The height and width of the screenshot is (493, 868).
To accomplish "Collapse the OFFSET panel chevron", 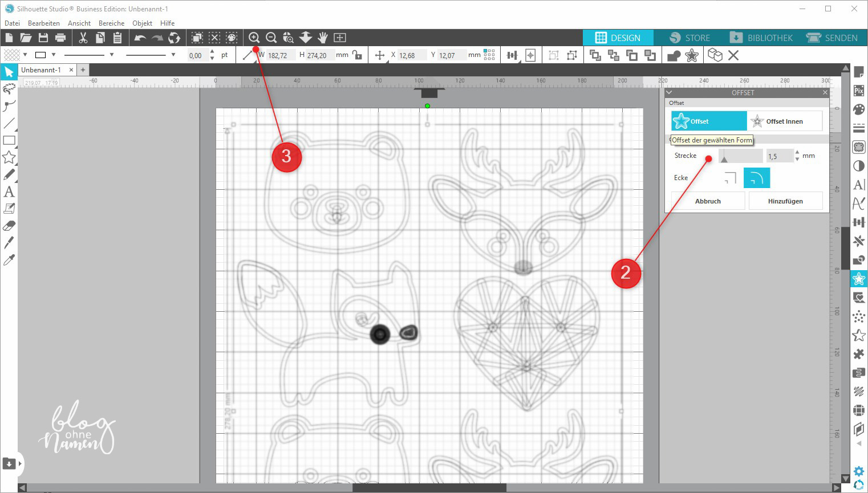I will 670,92.
